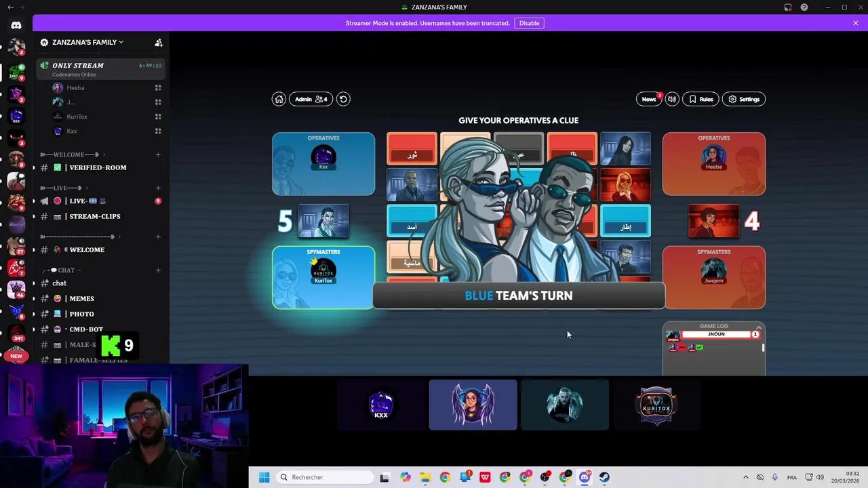Screen dimensions: 868x488
Task: Navigate back with the arrow in title bar
Action: 10,7
